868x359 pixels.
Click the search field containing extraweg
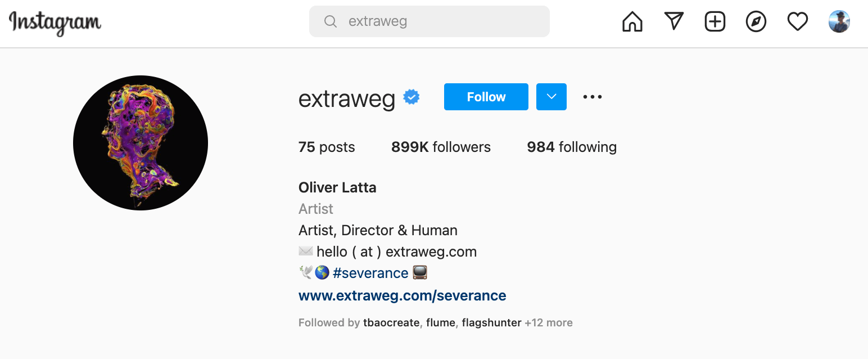point(438,21)
